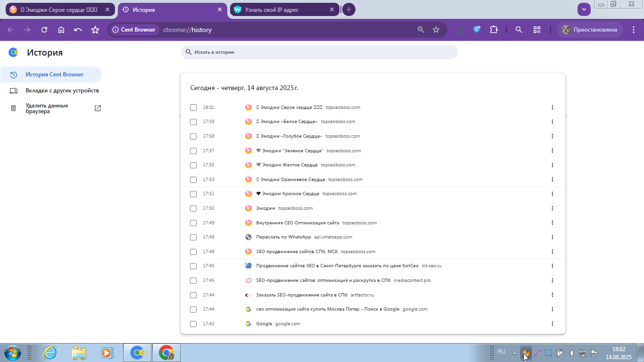Open the home page icon
Viewport: 644px width, 362px height.
coord(61,30)
